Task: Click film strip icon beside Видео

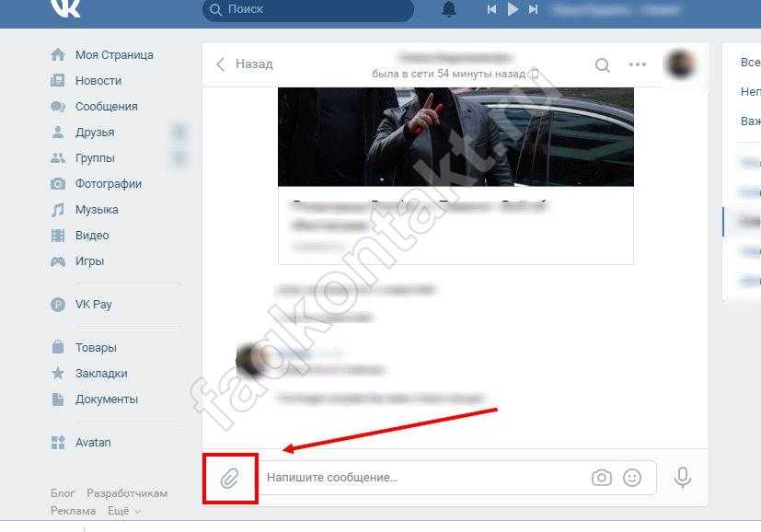Action: [x=58, y=236]
